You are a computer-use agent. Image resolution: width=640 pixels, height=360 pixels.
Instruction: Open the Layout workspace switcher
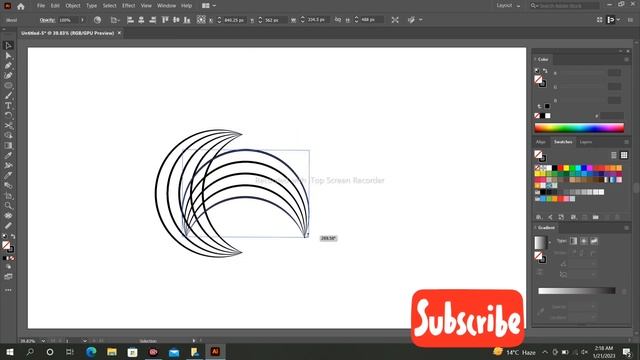pyautogui.click(x=508, y=6)
